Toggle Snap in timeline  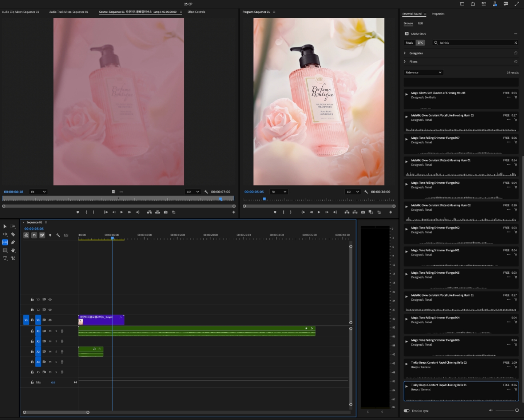(34, 235)
